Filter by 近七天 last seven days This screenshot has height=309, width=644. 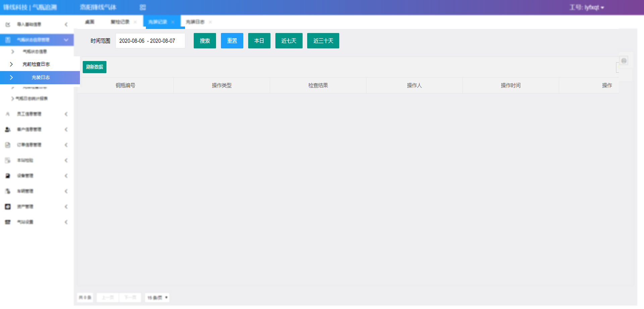[288, 41]
